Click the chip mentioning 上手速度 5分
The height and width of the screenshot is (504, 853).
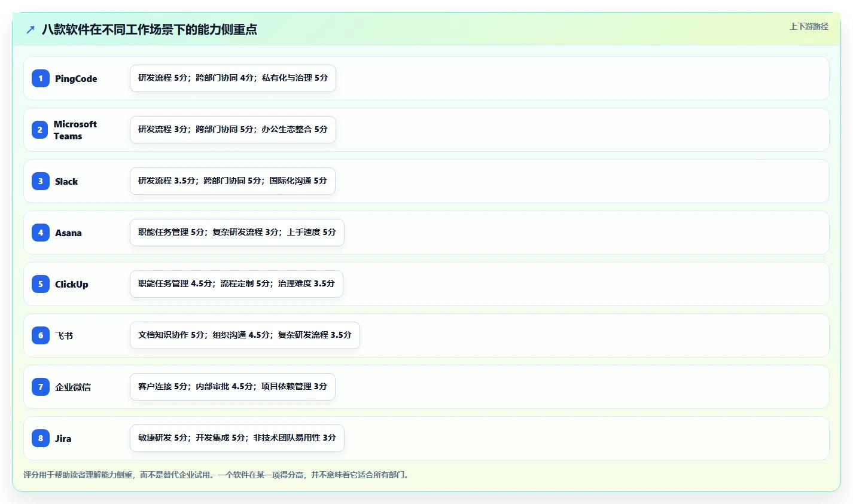click(x=237, y=233)
